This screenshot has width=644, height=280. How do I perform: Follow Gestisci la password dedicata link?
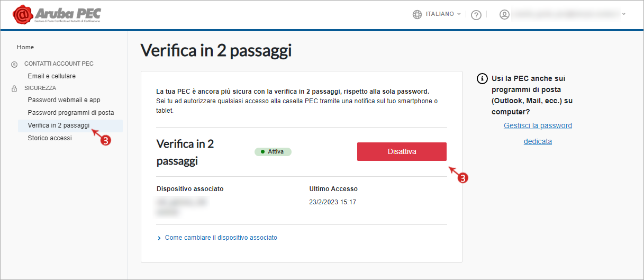point(538,133)
